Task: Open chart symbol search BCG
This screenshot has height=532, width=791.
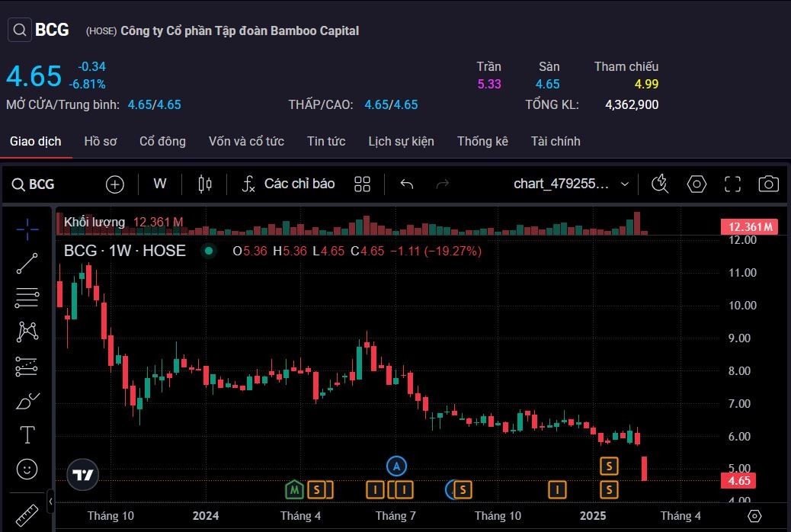Action: (34, 184)
